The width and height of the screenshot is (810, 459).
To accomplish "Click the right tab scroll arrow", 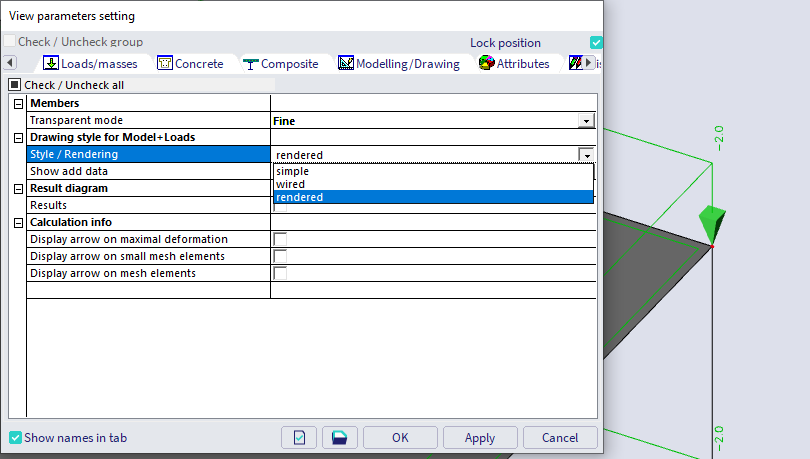I will coord(588,63).
